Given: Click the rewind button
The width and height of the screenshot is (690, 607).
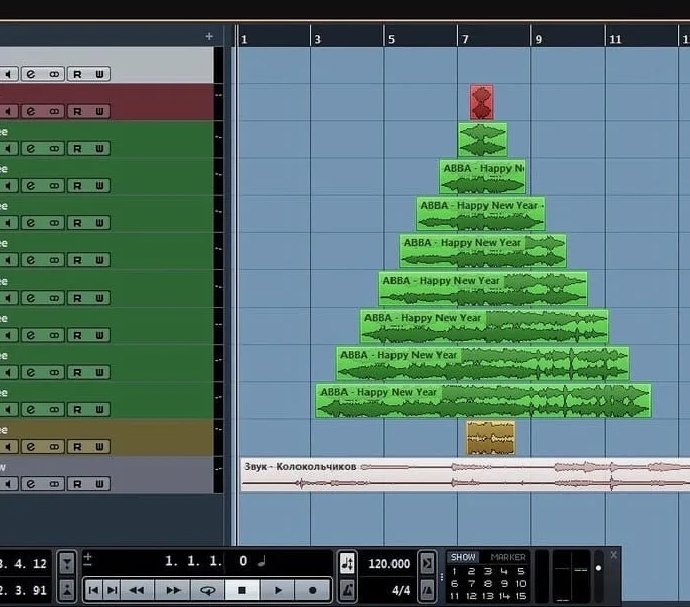Looking at the screenshot, I should (x=137, y=590).
